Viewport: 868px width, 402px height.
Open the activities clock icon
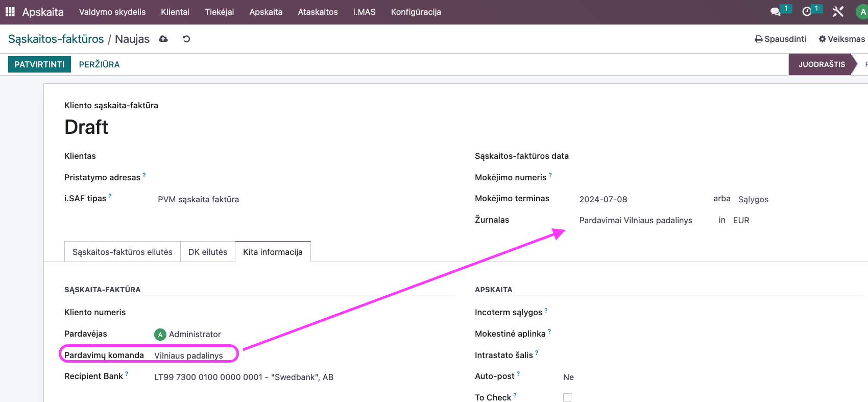[807, 12]
